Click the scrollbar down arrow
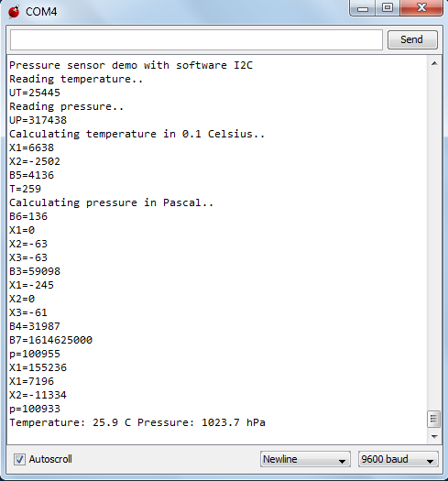Viewport: 448px width, 481px height. [434, 436]
